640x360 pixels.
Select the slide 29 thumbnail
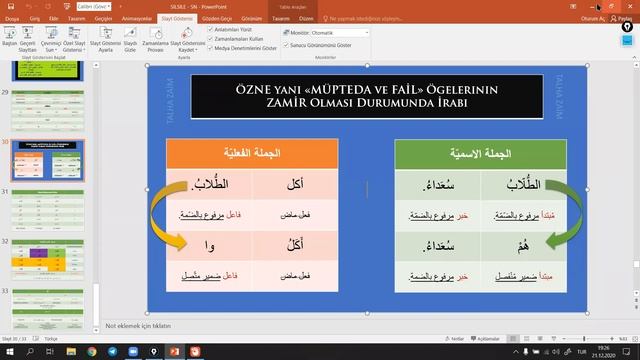[x=48, y=111]
